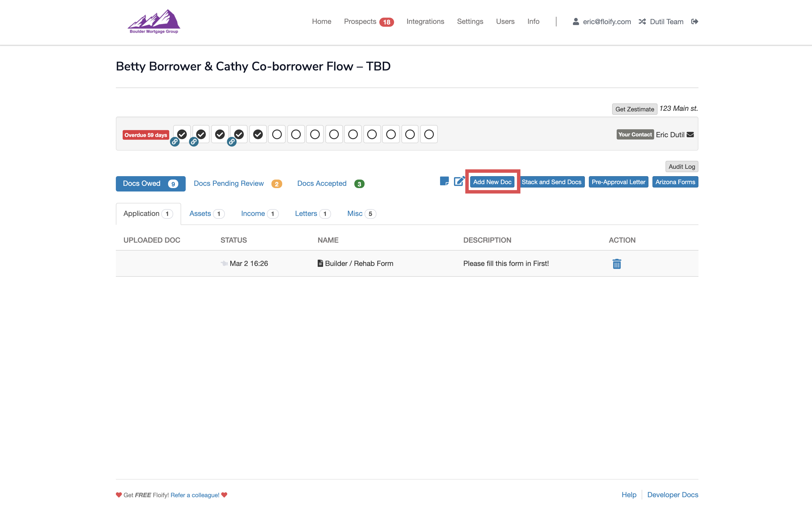Click the logout arrow icon
812x508 pixels.
pyautogui.click(x=694, y=22)
